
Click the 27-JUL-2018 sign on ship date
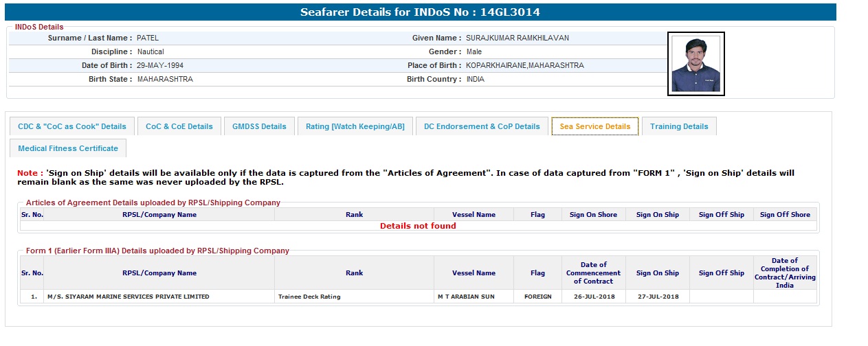pos(658,297)
